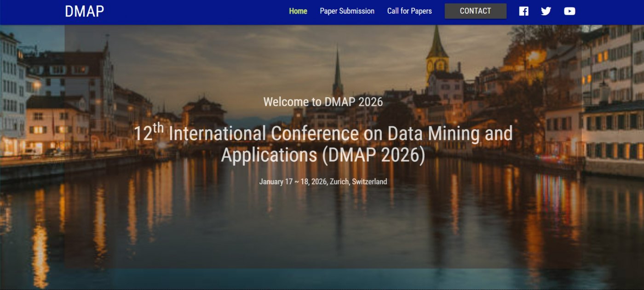
Task: Click 'International Conference on Data Mining' title line
Action: tap(340, 134)
